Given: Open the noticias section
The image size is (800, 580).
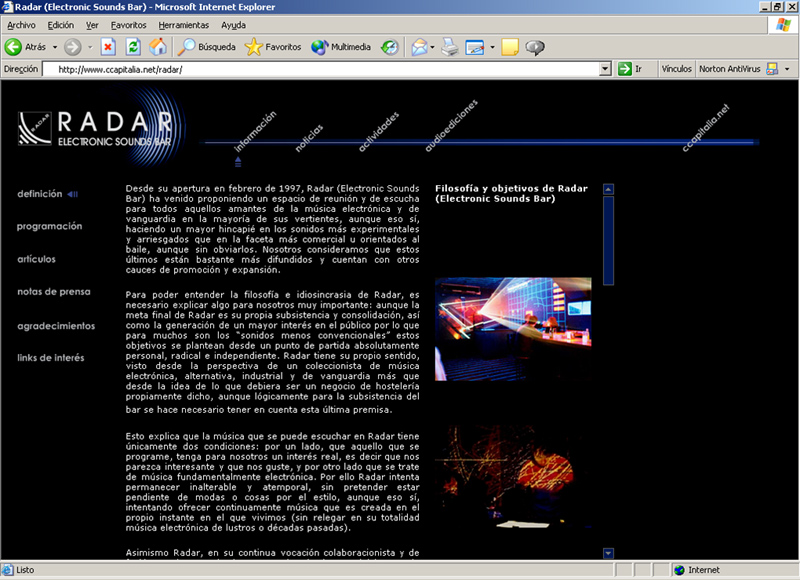Looking at the screenshot, I should pyautogui.click(x=309, y=138).
